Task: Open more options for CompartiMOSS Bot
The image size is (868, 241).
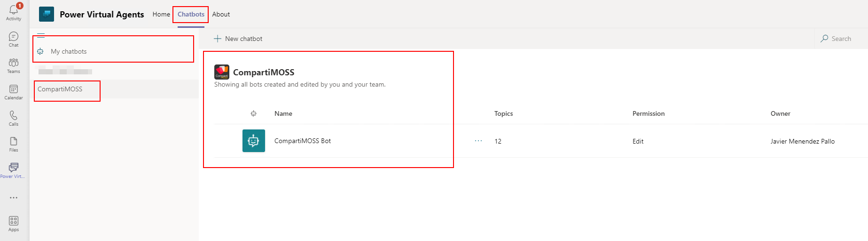Action: (478, 141)
